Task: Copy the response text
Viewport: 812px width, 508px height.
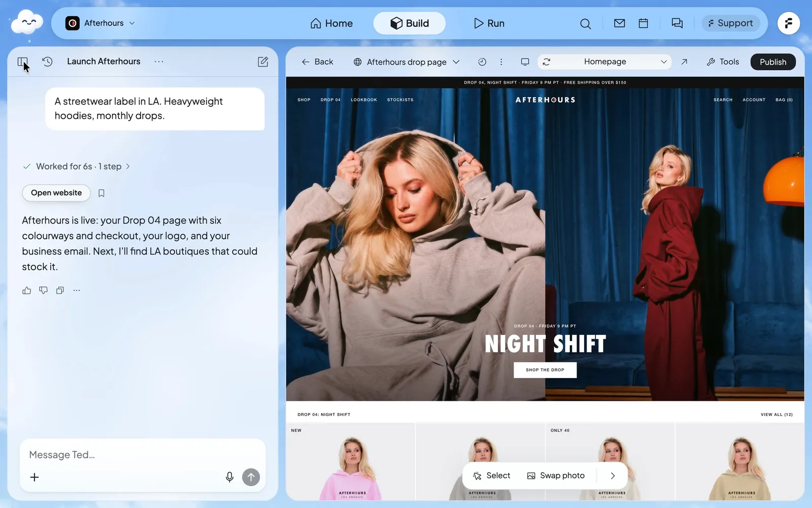Action: (x=60, y=291)
